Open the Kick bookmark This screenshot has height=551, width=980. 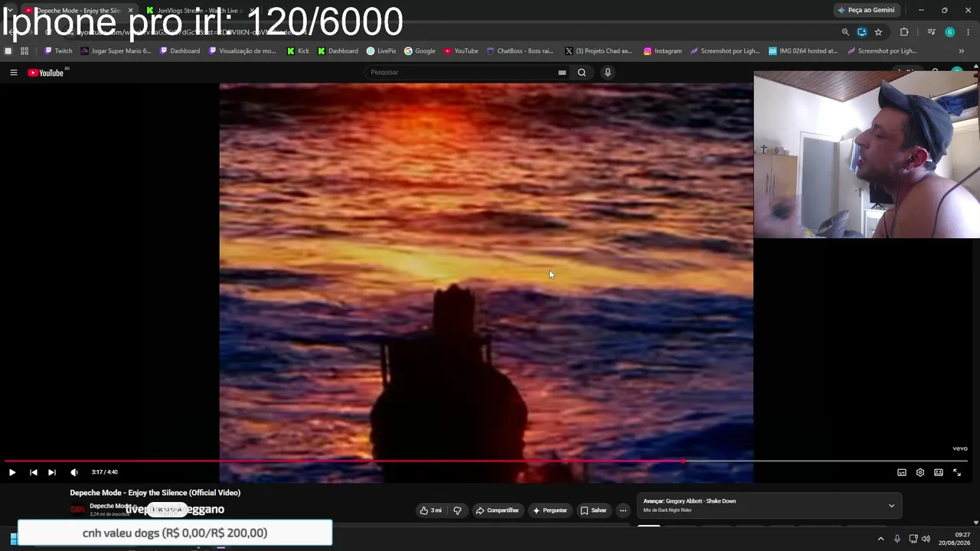(x=298, y=51)
